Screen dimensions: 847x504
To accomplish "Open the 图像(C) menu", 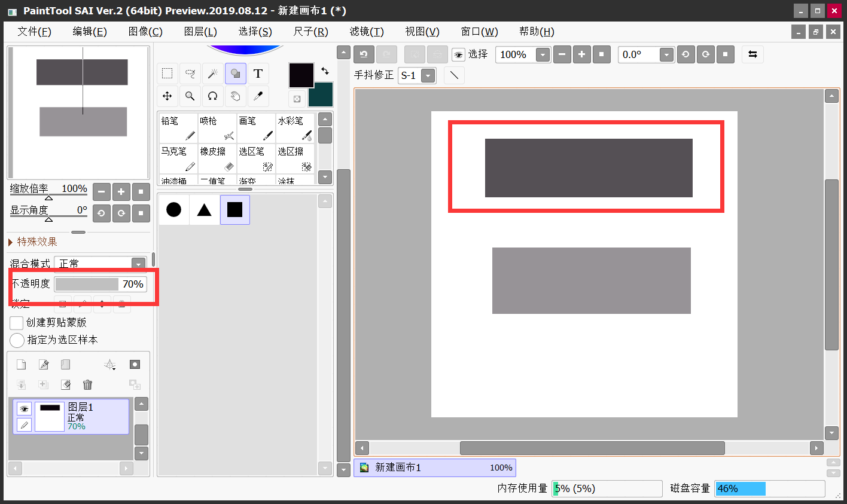I will pyautogui.click(x=145, y=32).
